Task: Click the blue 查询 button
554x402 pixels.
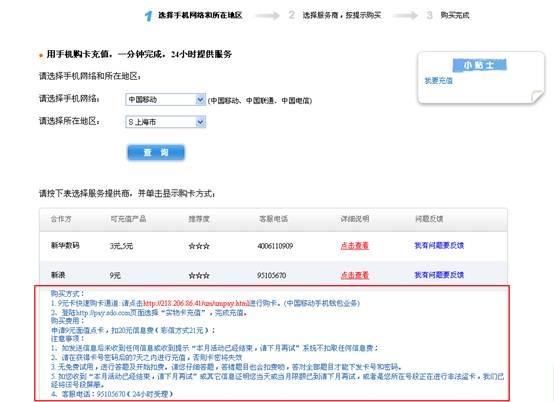Action: pos(156,153)
